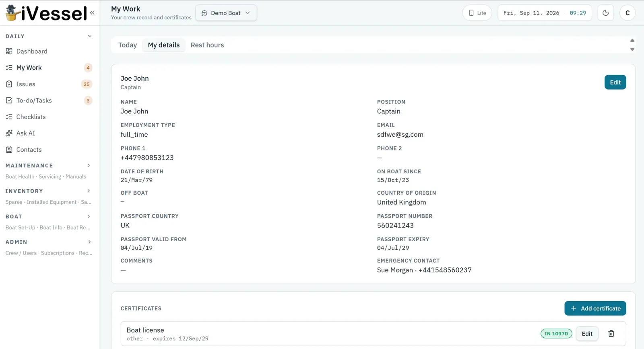
Task: Click the Issues clipboard icon
Action: pos(9,84)
